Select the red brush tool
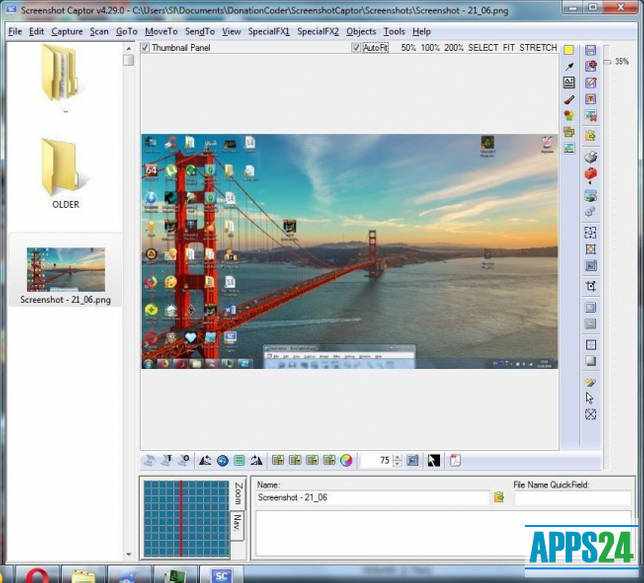The image size is (644, 583). (x=569, y=99)
